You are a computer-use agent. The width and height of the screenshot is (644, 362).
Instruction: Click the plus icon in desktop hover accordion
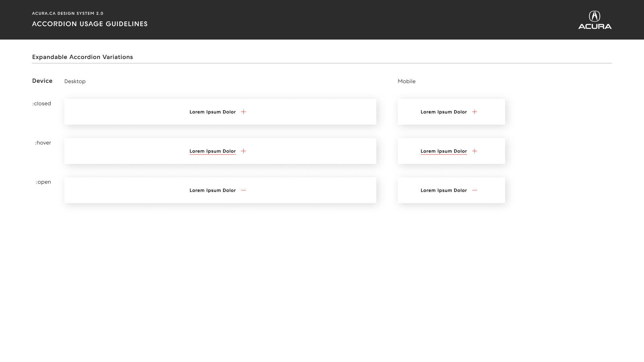244,151
